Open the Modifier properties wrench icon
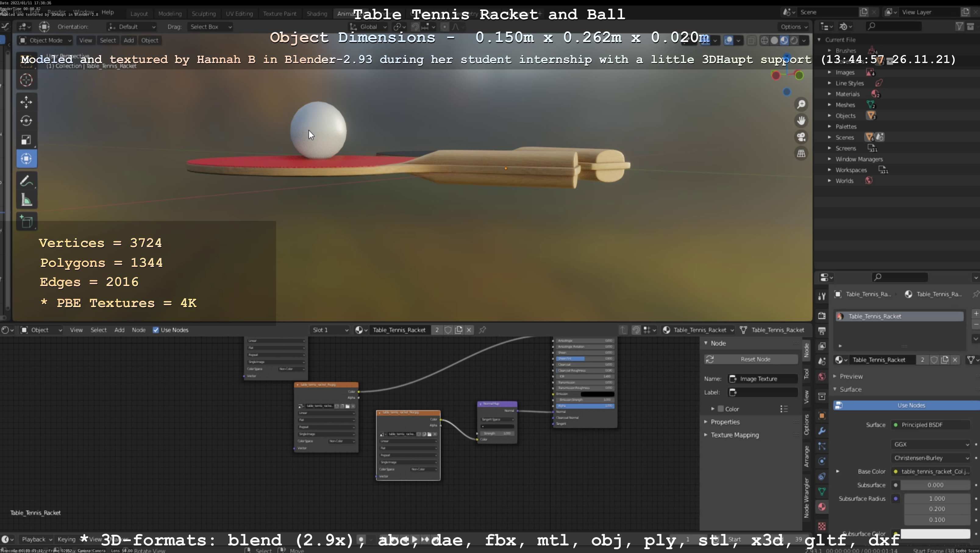The image size is (980, 553). pos(822,431)
